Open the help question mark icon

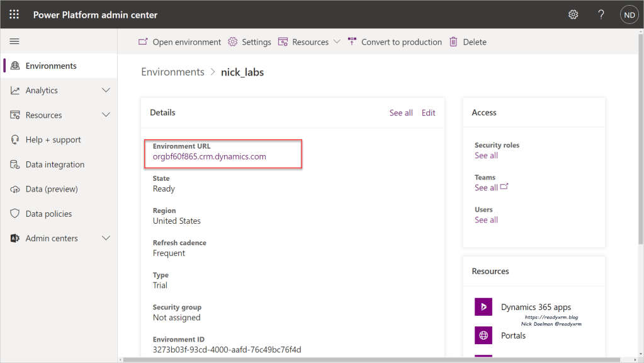click(601, 14)
